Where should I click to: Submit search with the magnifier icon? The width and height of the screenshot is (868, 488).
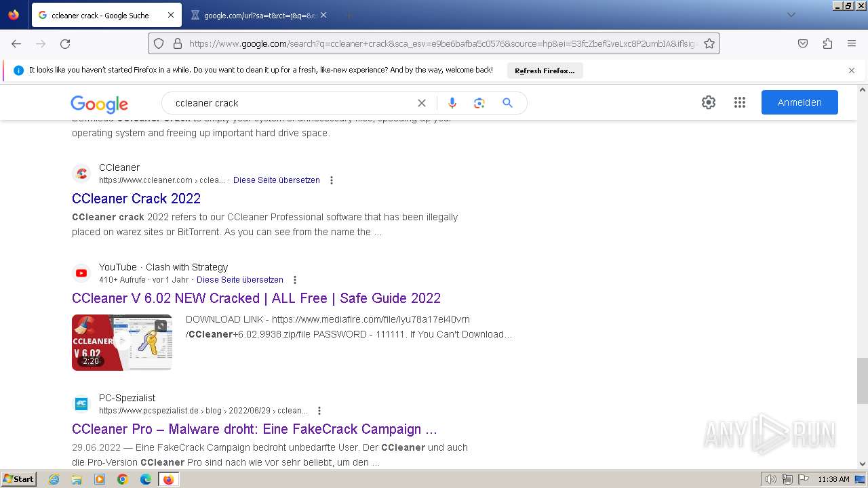point(507,103)
